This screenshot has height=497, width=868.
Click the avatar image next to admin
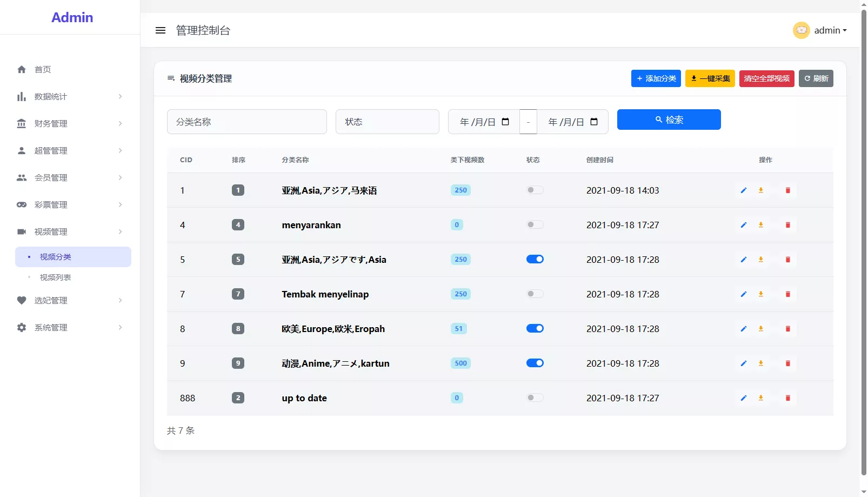(802, 30)
